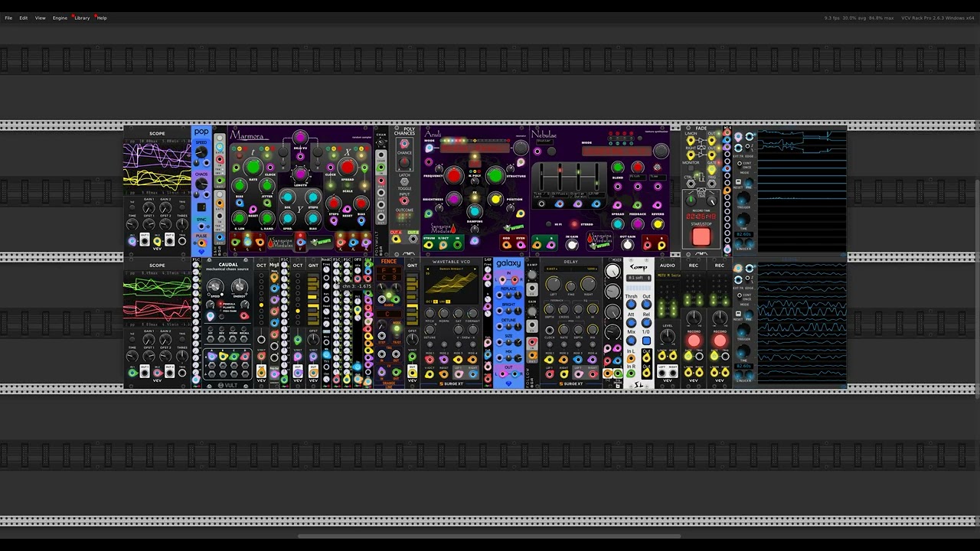
Task: Toggle Nebulae's HI FI button
Action: [549, 223]
